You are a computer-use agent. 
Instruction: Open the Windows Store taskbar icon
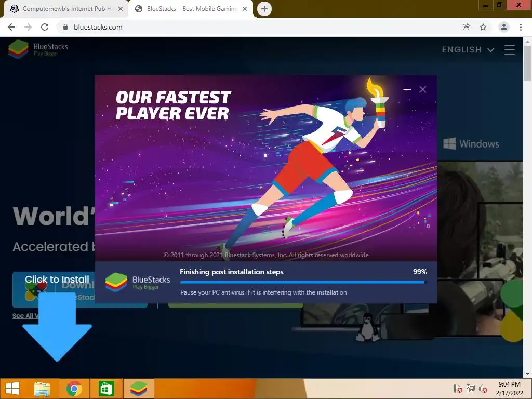click(x=106, y=389)
